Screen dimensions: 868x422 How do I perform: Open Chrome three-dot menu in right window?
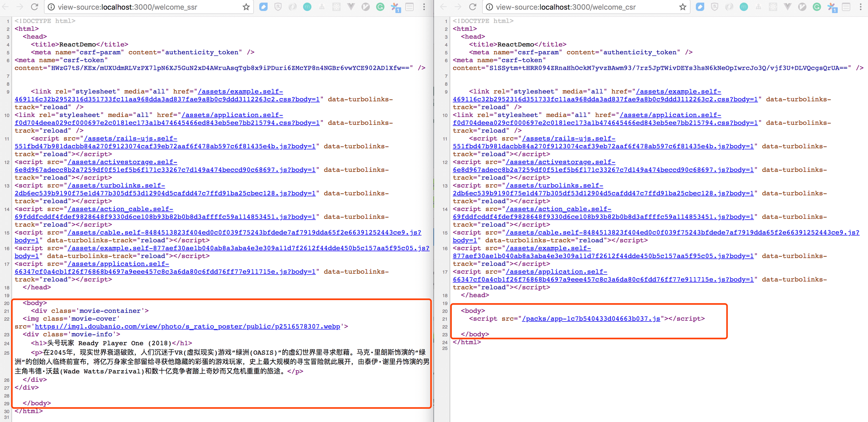click(860, 7)
